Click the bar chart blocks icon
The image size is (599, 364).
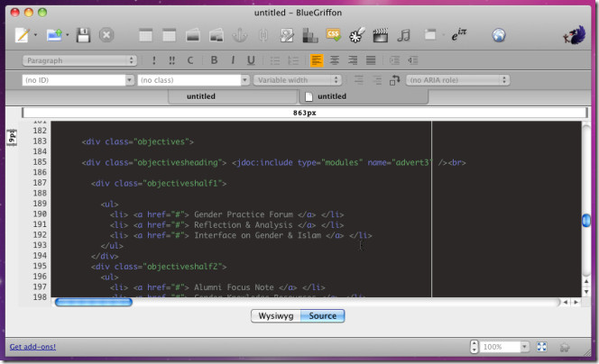[x=309, y=35]
